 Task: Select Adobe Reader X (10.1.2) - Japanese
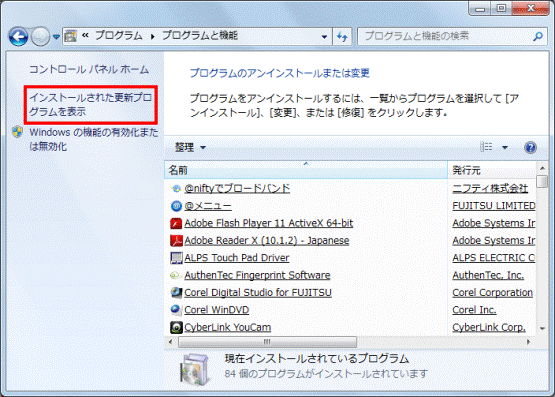267,240
